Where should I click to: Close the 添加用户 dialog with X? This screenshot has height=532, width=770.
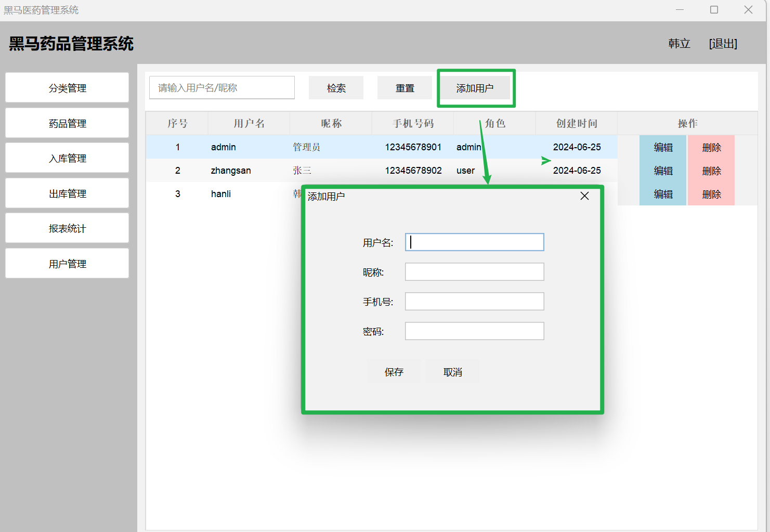[584, 196]
